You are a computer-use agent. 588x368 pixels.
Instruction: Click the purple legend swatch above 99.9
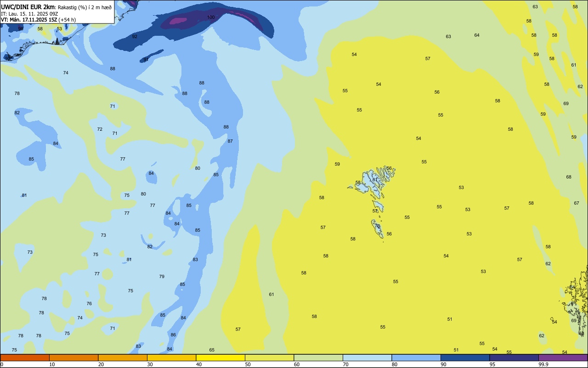coord(563,357)
